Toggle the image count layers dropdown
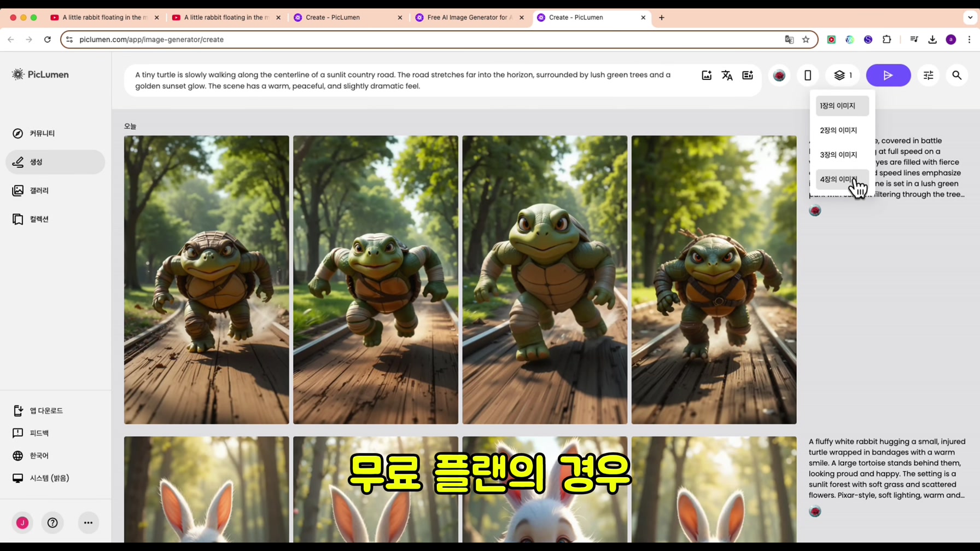 coord(843,76)
